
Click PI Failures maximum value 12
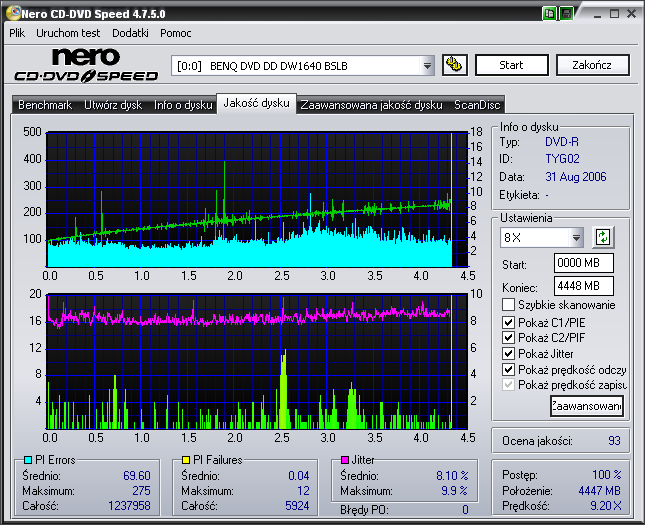point(303,491)
